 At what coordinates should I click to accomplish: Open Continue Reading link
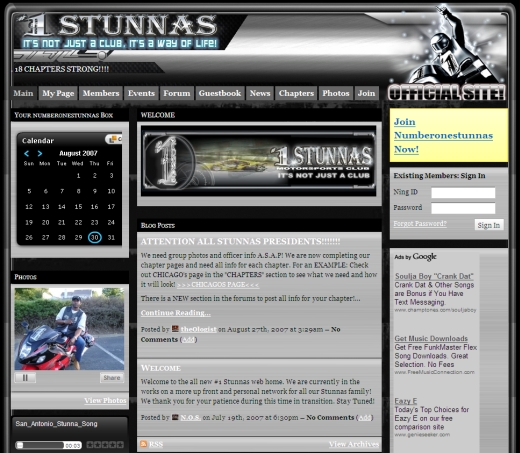pos(175,313)
